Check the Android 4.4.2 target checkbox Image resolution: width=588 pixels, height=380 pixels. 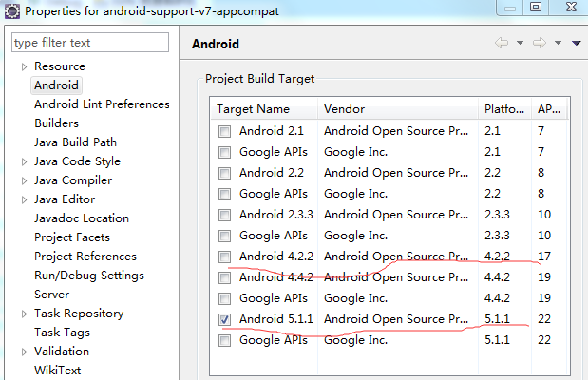pos(224,277)
